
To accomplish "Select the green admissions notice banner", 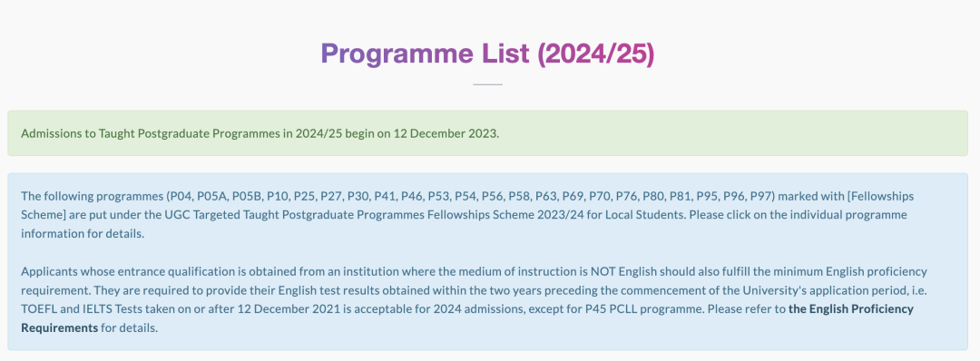I will tap(487, 133).
